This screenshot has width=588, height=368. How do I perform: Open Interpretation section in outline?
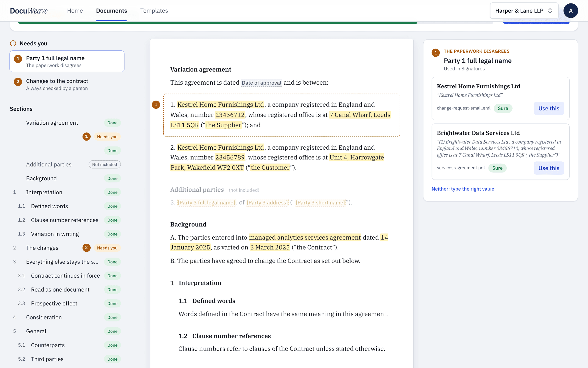pos(67,192)
